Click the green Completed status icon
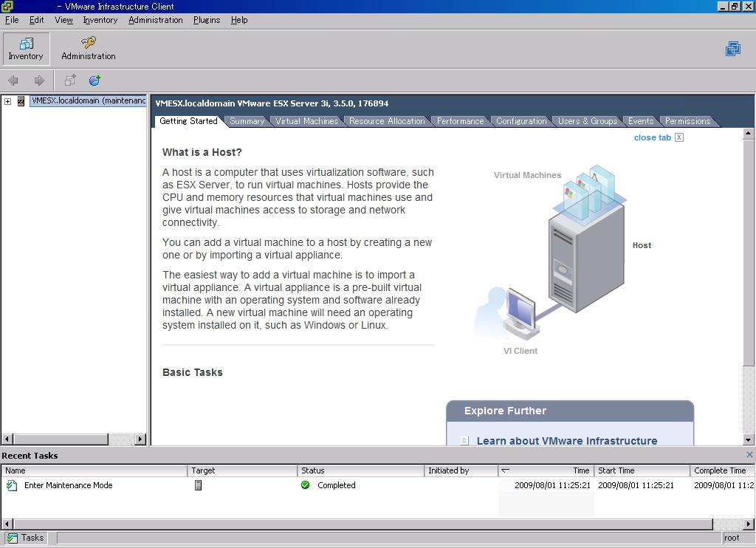The height and width of the screenshot is (548, 756). [x=305, y=484]
